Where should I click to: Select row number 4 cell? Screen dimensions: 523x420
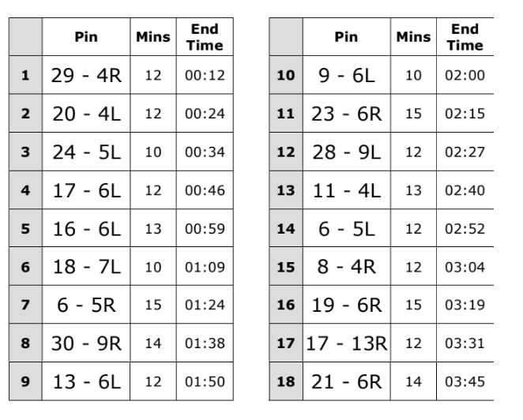[25, 190]
